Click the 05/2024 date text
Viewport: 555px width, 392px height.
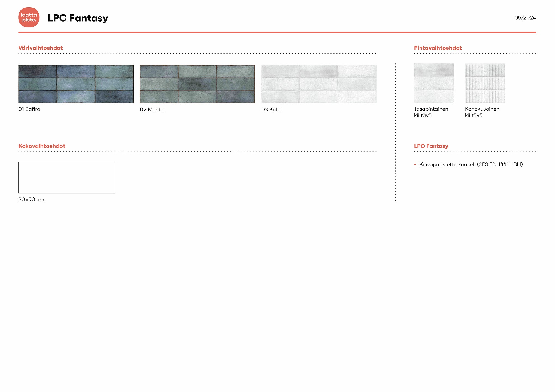525,18
